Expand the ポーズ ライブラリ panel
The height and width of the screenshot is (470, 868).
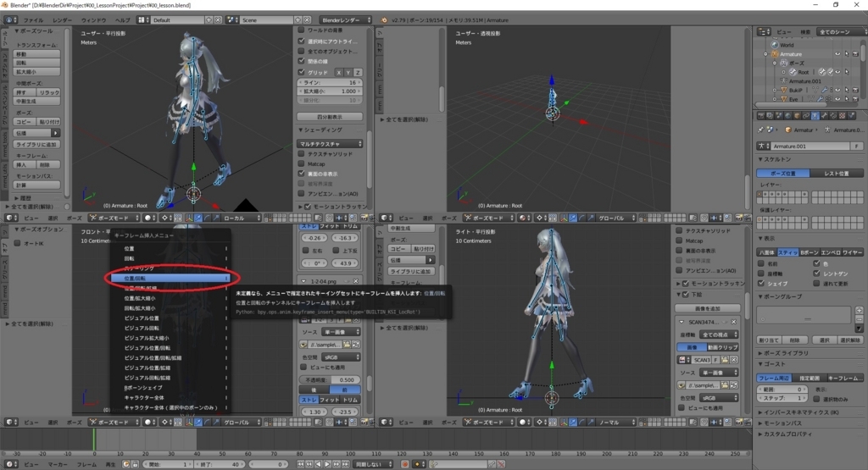pos(782,353)
